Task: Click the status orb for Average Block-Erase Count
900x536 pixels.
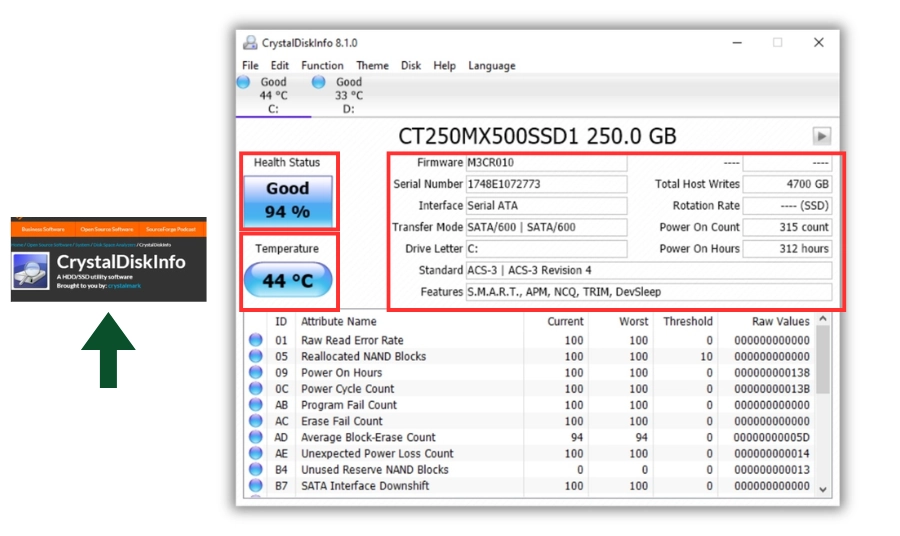Action: coord(255,437)
